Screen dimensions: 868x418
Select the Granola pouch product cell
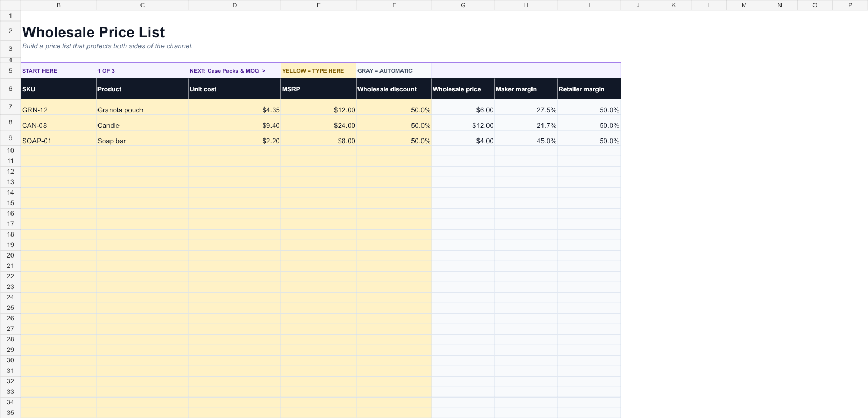pyautogui.click(x=143, y=107)
